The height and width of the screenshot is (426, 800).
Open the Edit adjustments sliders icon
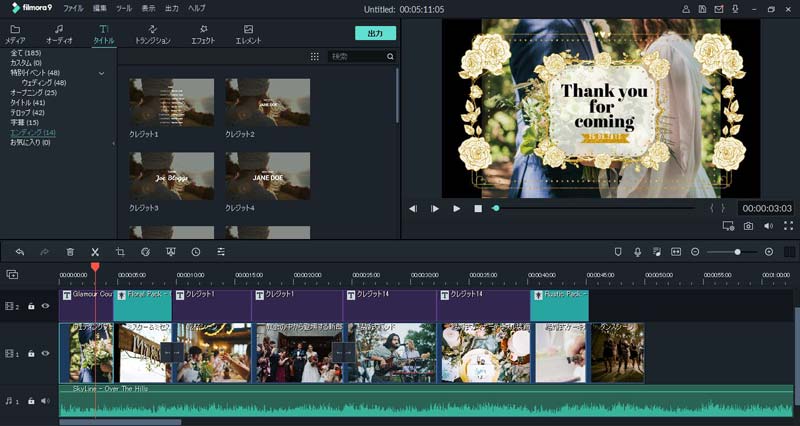point(221,252)
